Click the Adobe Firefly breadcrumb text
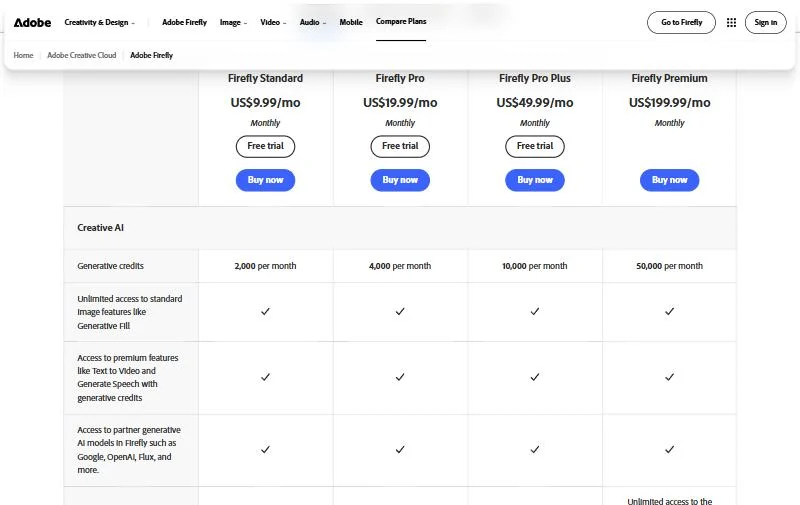 point(152,55)
